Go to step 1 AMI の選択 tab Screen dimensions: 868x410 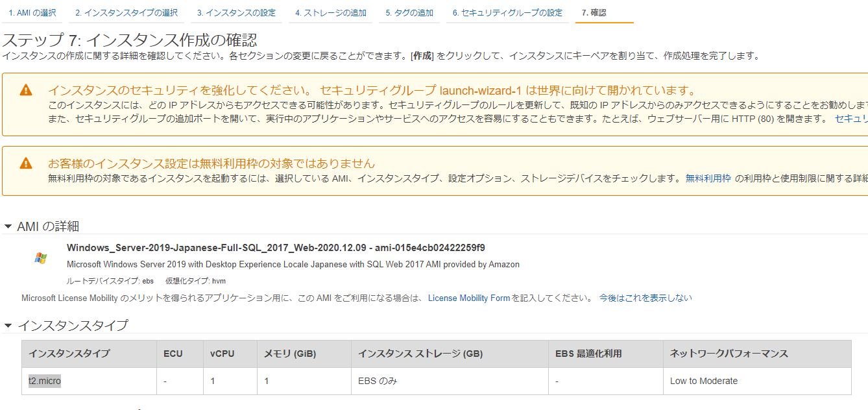tap(32, 12)
